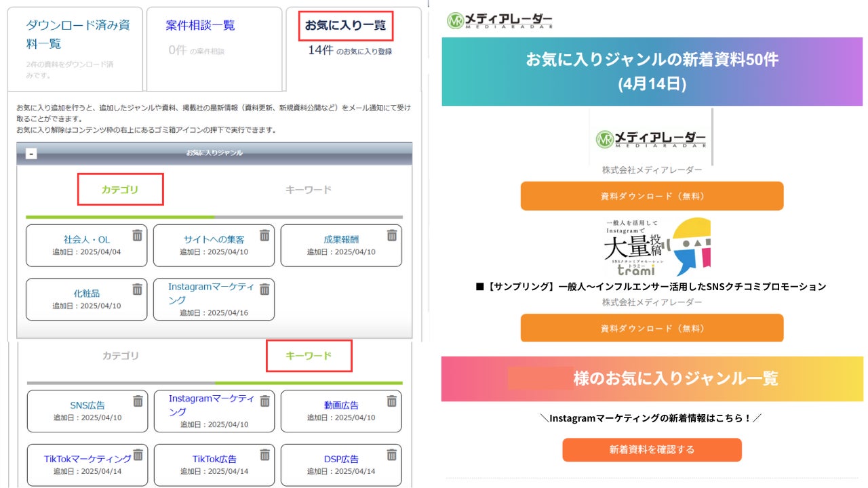
Task: Open the 社会人・OL category link
Action: click(x=87, y=239)
